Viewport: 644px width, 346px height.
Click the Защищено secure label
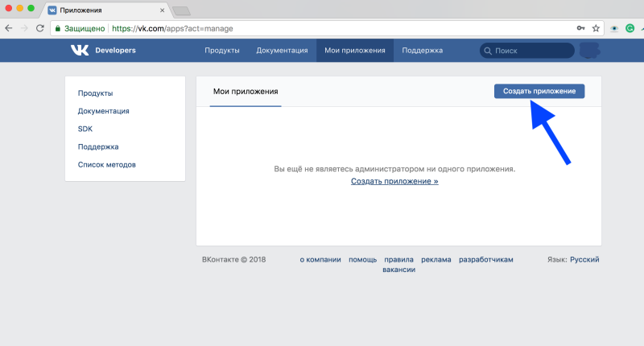point(85,28)
